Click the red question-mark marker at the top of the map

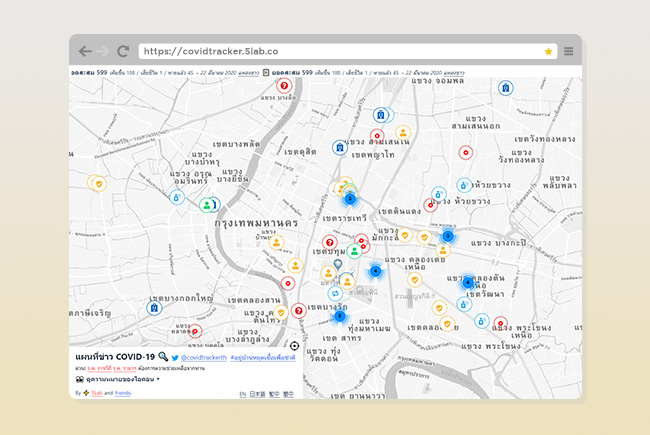(x=284, y=86)
